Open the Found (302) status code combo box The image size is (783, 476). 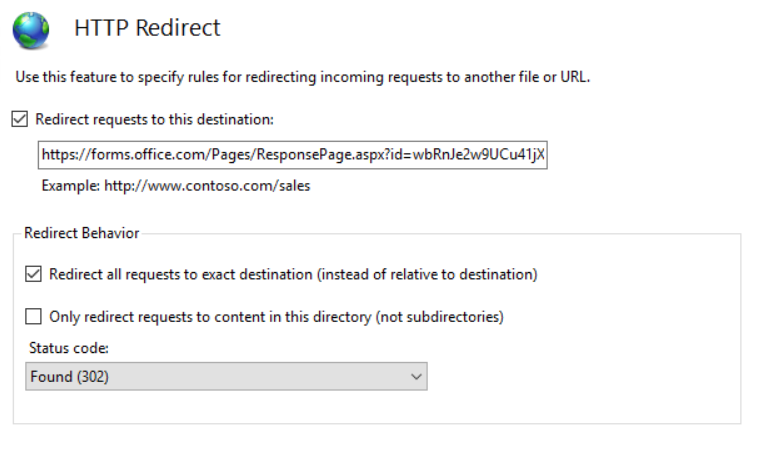coord(226,377)
